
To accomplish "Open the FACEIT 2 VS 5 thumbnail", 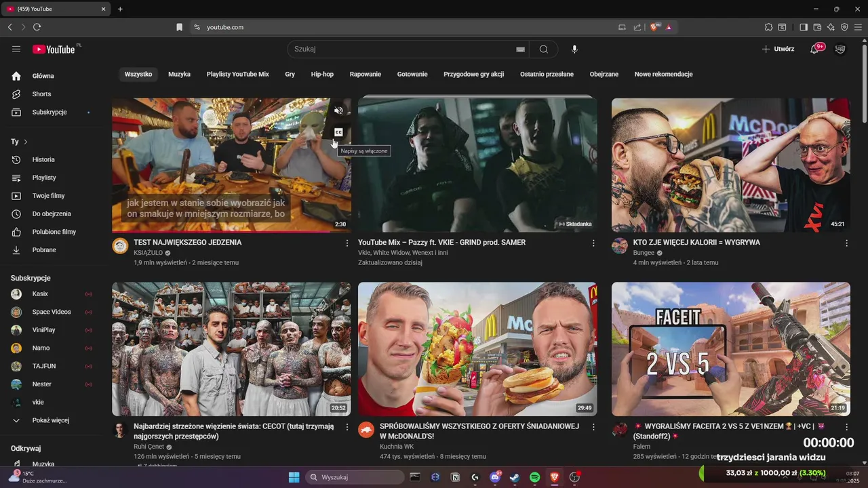I will coord(730,349).
